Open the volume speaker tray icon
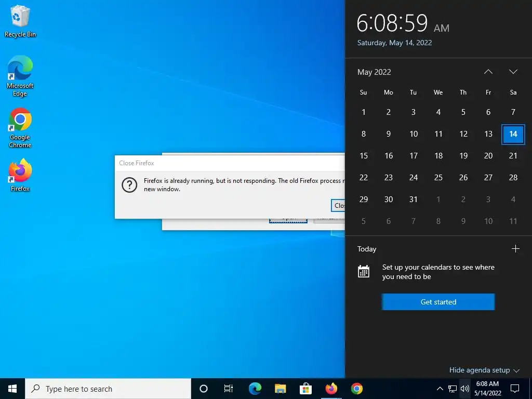 pyautogui.click(x=465, y=389)
